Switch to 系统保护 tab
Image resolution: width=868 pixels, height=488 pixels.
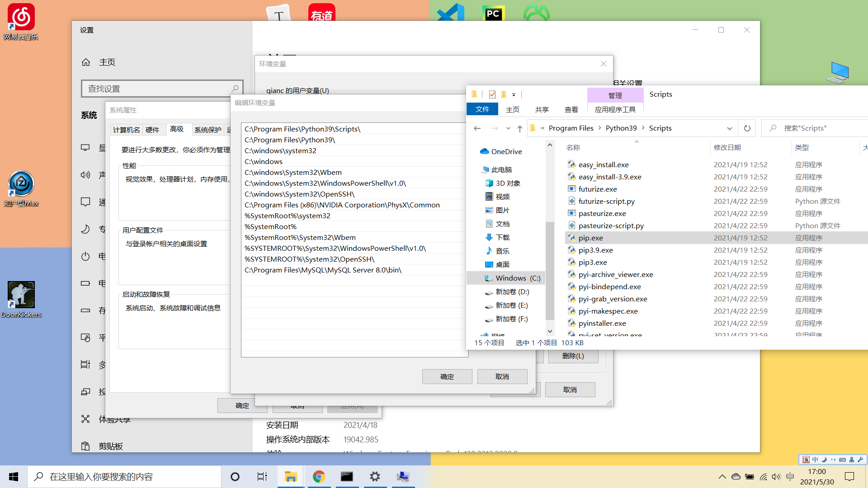tap(208, 130)
